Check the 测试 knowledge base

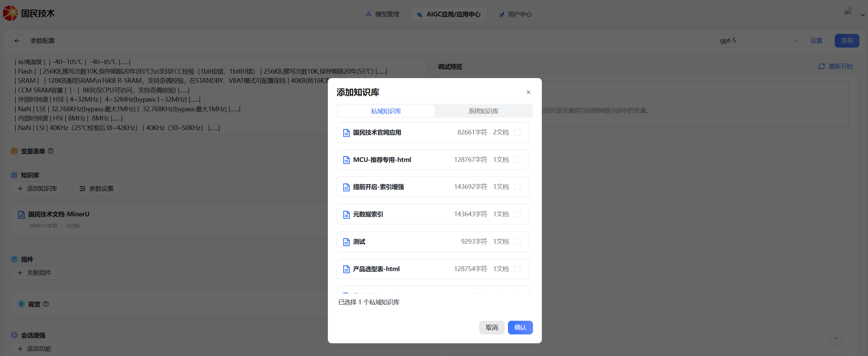517,242
